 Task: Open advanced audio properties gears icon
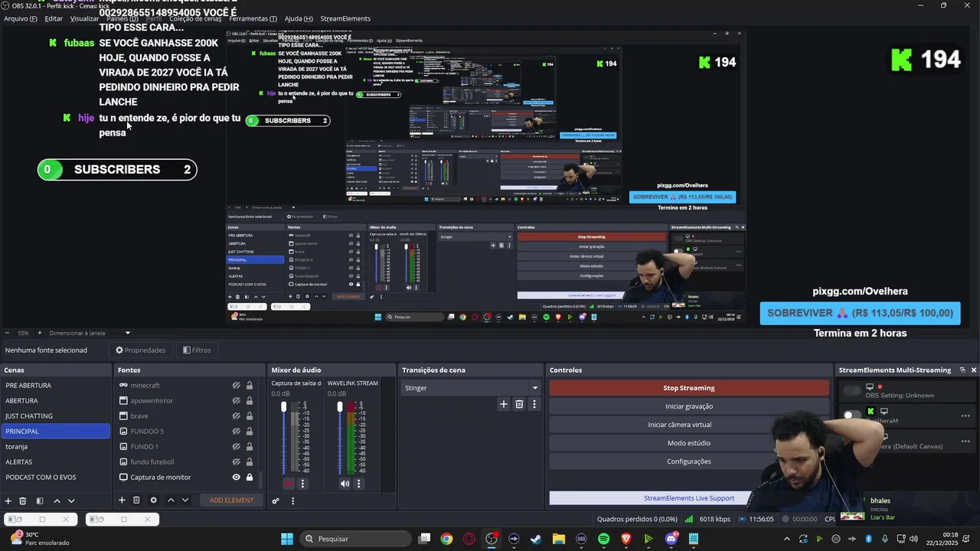[x=276, y=500]
